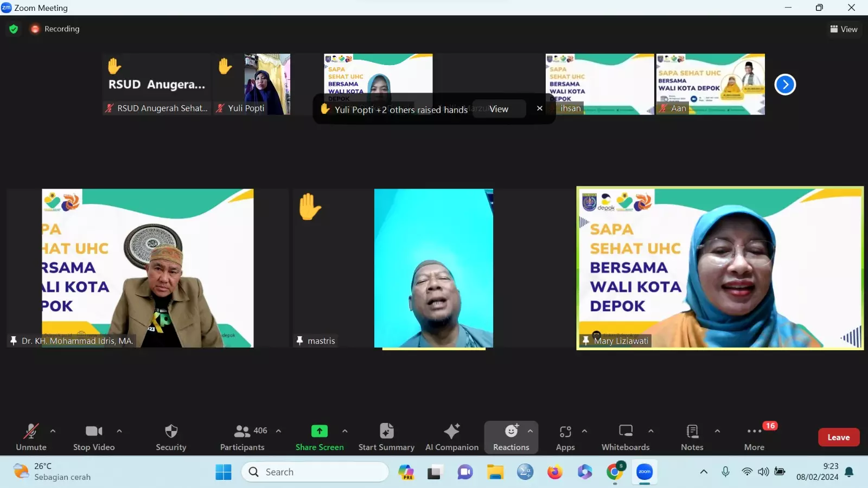Open the Notes tool
The width and height of the screenshot is (868, 488).
pyautogui.click(x=692, y=437)
